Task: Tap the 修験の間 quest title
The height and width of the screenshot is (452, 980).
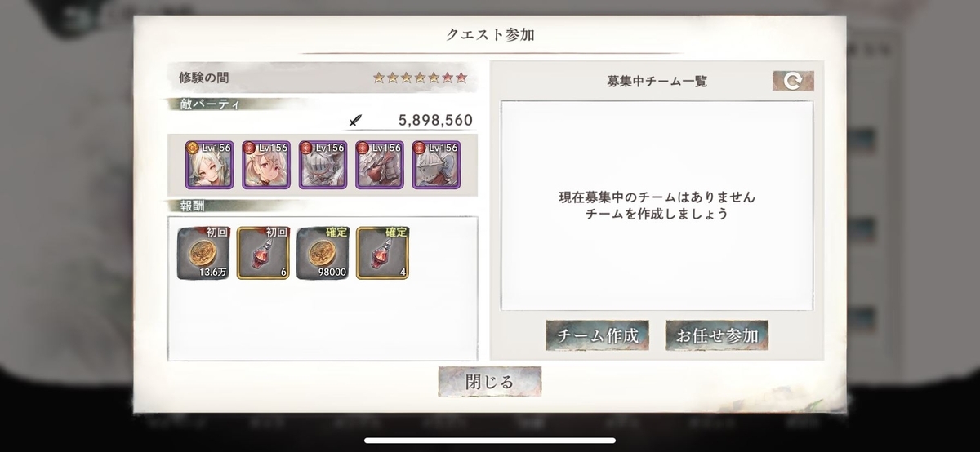Action: tap(204, 78)
